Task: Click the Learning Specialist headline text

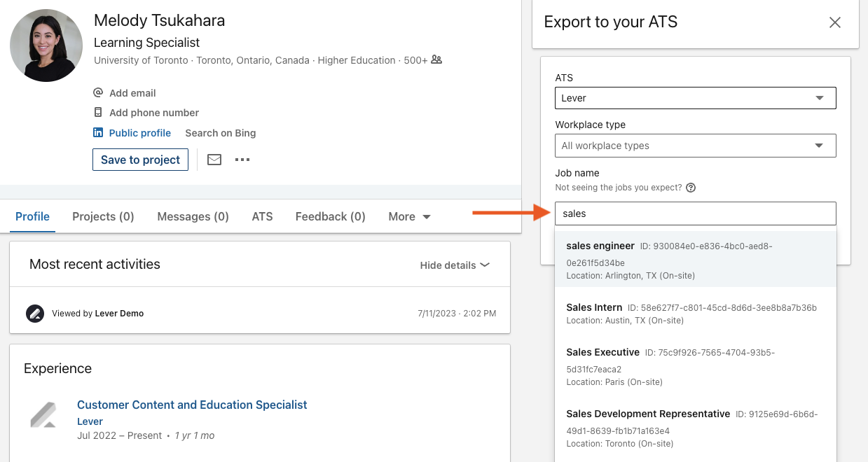Action: point(146,42)
